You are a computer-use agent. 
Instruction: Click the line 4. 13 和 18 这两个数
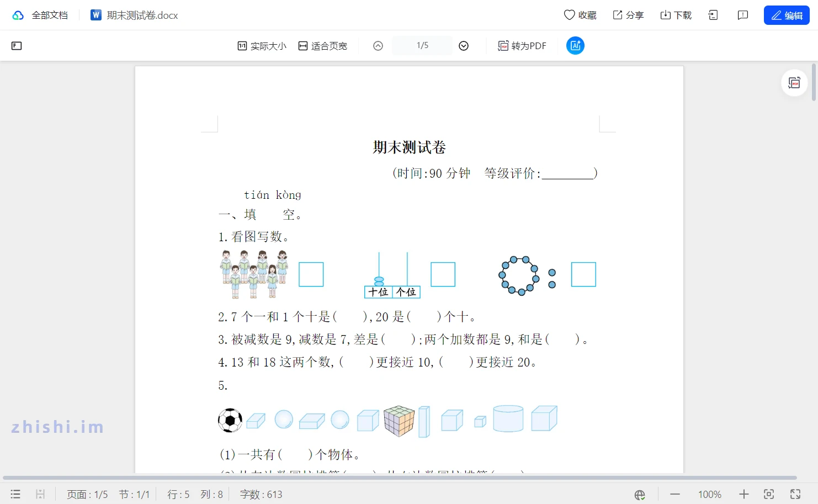(x=378, y=362)
